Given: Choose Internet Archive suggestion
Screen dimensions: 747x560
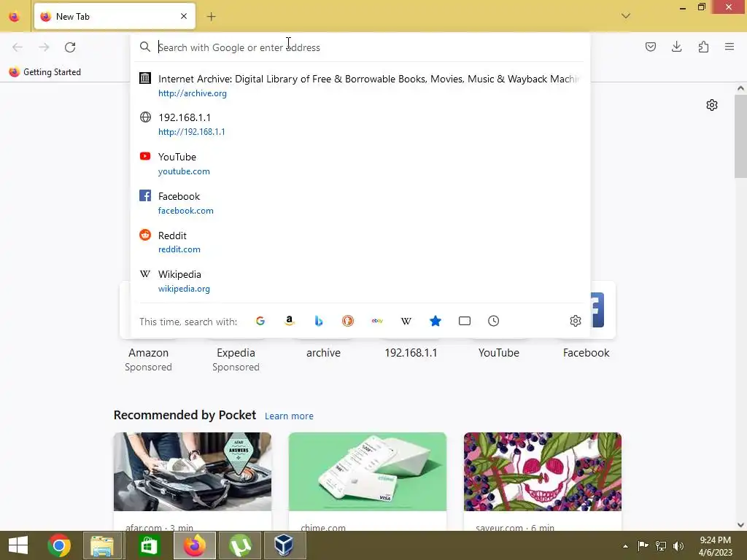Looking at the screenshot, I should [360, 86].
